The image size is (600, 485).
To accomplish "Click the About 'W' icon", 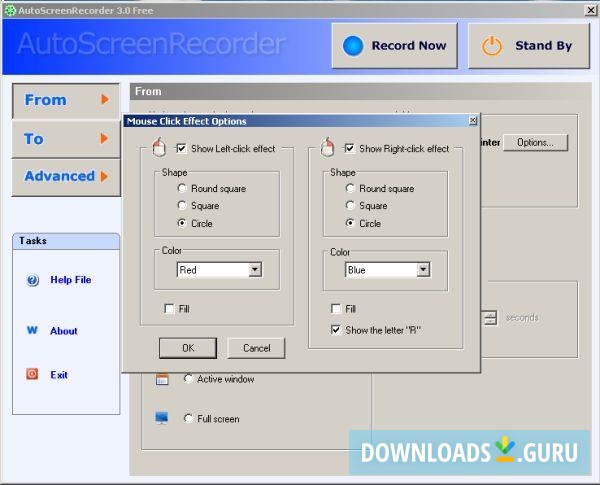I will 33,330.
